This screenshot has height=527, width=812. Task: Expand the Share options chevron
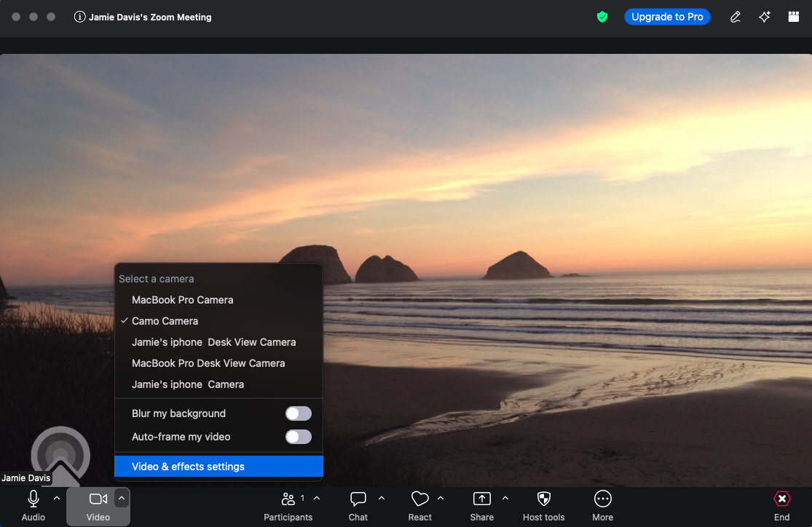tap(505, 499)
